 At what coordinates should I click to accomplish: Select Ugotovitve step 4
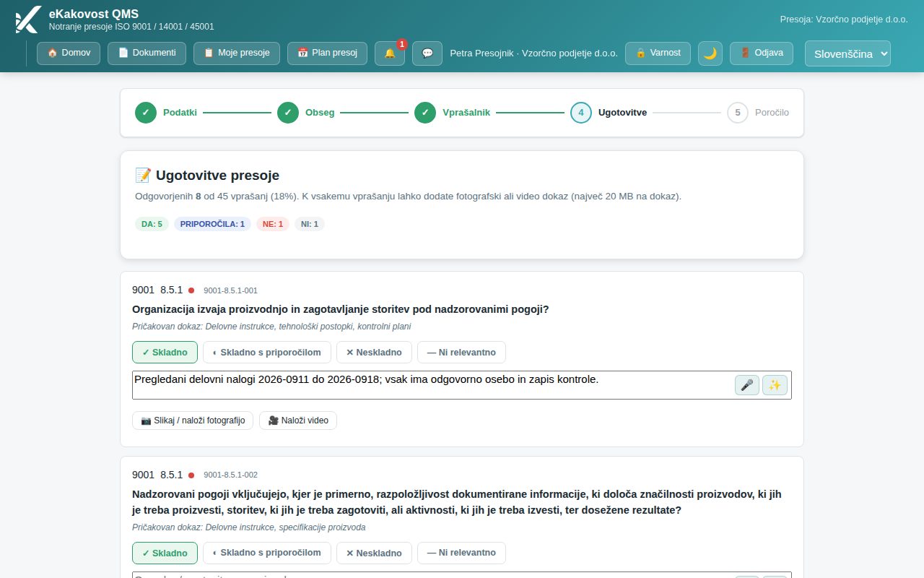pyautogui.click(x=609, y=113)
